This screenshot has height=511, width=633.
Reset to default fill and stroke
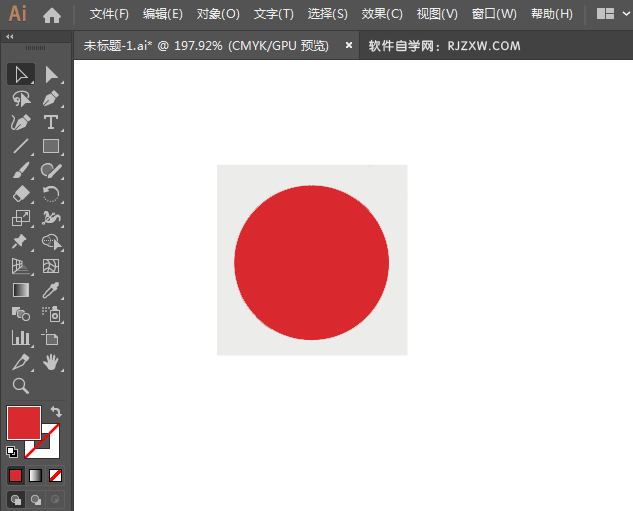point(12,451)
